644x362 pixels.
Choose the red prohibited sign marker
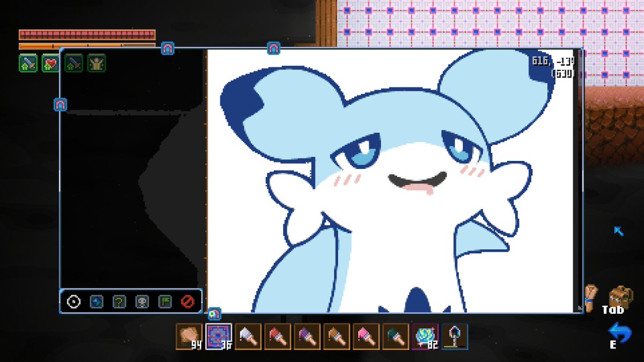(187, 302)
